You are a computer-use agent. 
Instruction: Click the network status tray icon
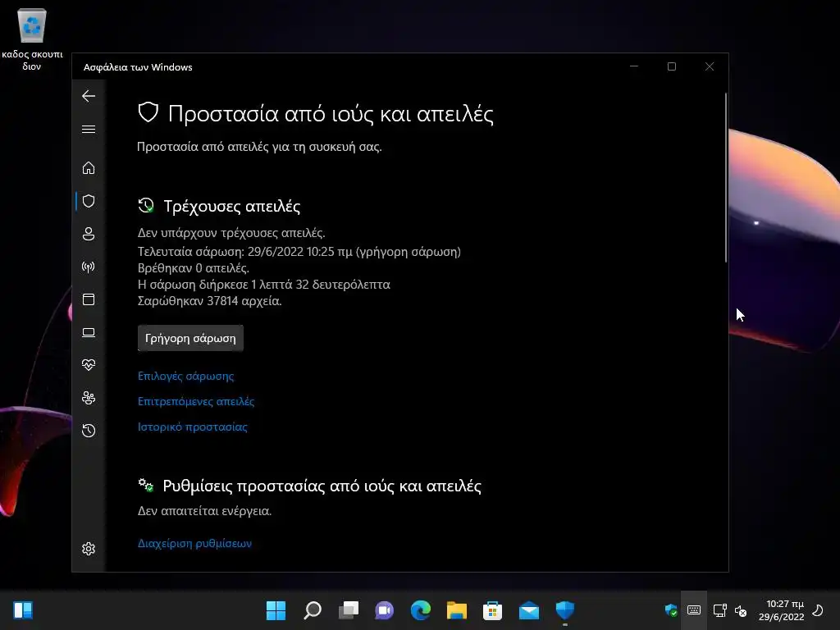[719, 610]
